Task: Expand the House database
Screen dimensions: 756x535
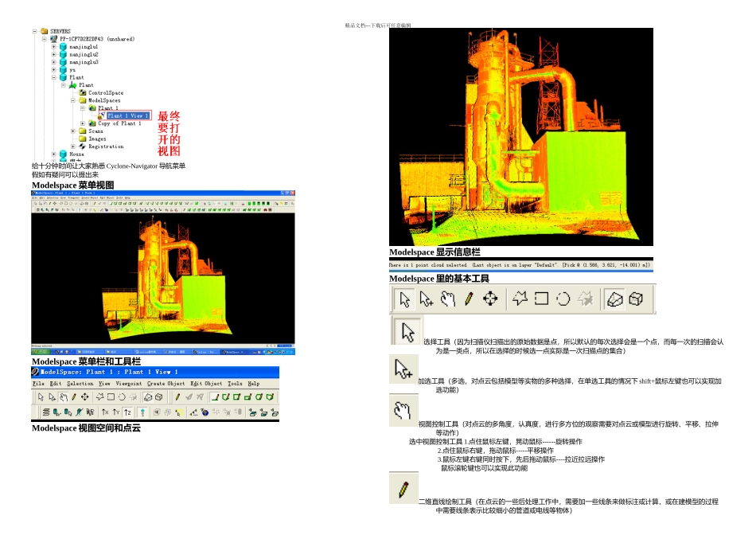Action: 53,154
